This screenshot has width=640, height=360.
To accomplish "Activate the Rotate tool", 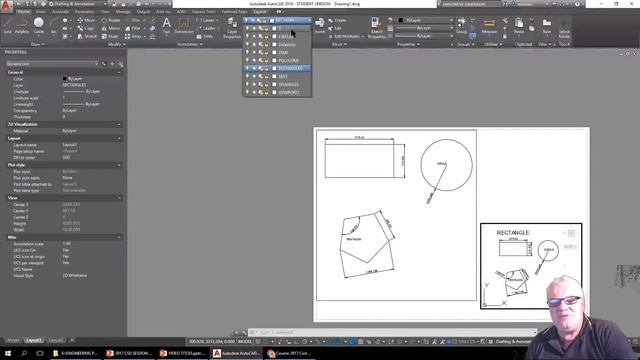I will pyautogui.click(x=111, y=20).
